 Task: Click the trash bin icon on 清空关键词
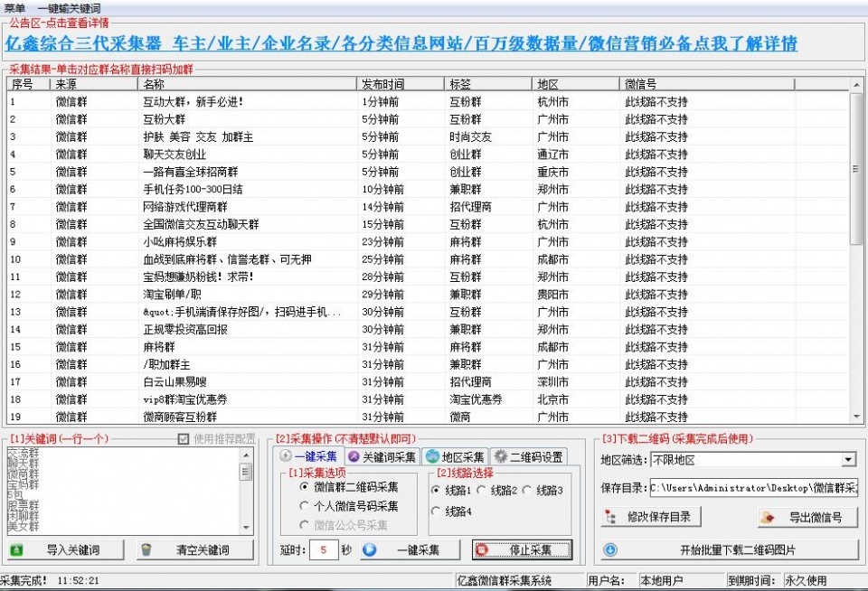coord(146,549)
